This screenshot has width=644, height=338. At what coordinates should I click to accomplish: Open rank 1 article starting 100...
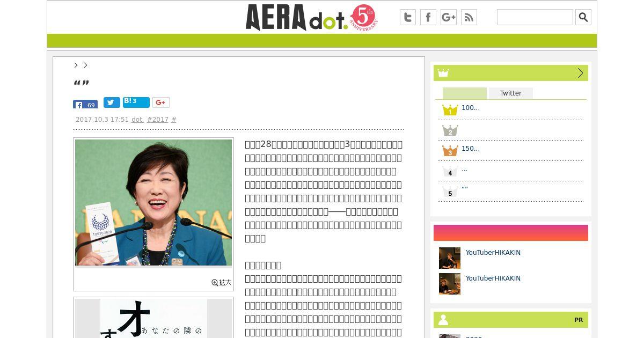[x=471, y=108]
